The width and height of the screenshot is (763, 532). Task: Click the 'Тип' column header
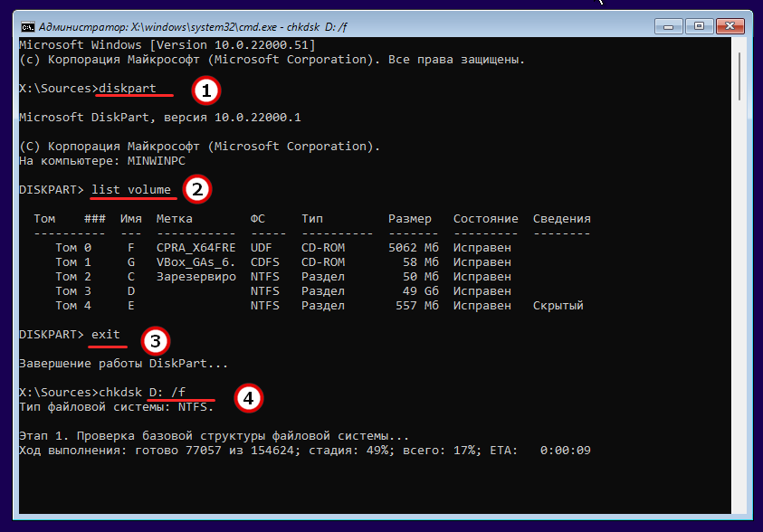point(312,219)
